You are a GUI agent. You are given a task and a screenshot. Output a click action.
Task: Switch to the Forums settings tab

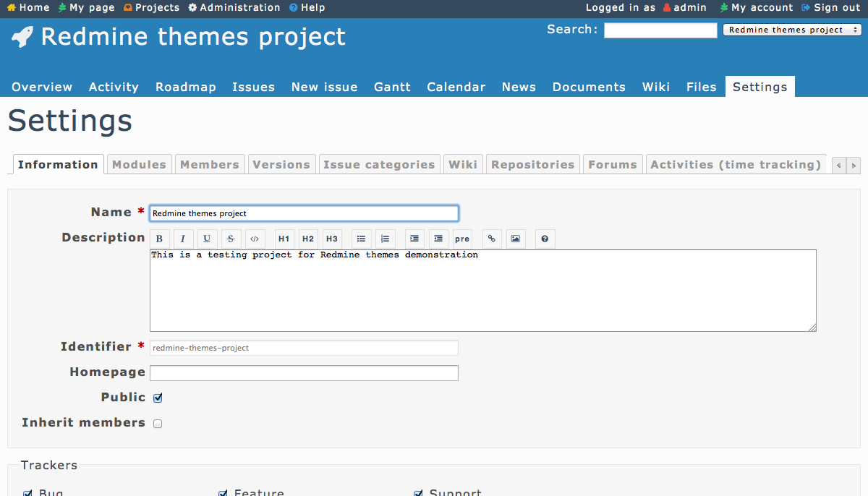[613, 165]
